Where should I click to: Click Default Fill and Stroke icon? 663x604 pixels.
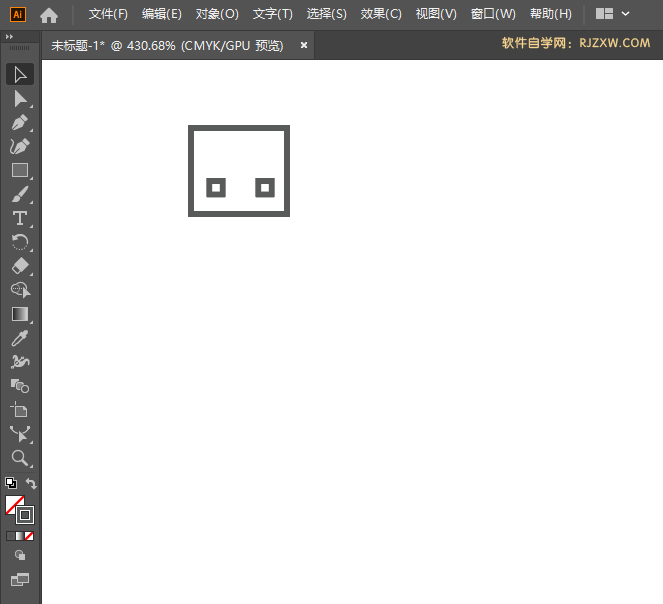point(11,483)
